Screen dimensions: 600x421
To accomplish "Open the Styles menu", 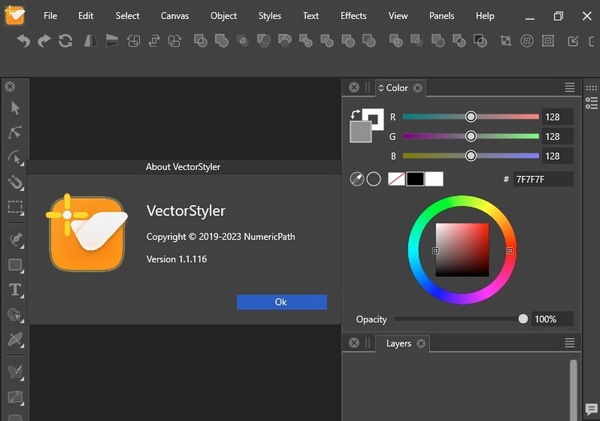I will pyautogui.click(x=269, y=16).
